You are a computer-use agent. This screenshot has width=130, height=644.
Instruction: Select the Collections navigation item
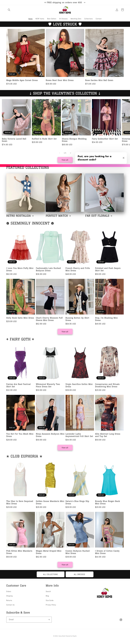click(89, 19)
